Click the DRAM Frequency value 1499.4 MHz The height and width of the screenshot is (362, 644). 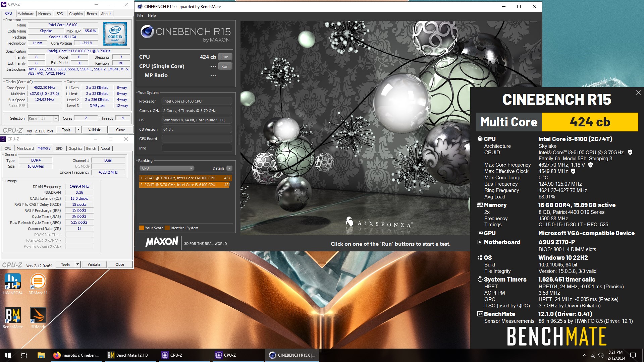click(x=79, y=186)
